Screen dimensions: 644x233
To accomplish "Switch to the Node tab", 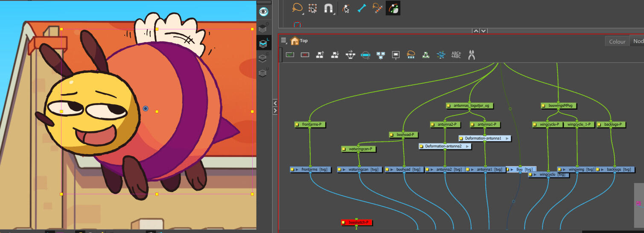I will coord(637,41).
